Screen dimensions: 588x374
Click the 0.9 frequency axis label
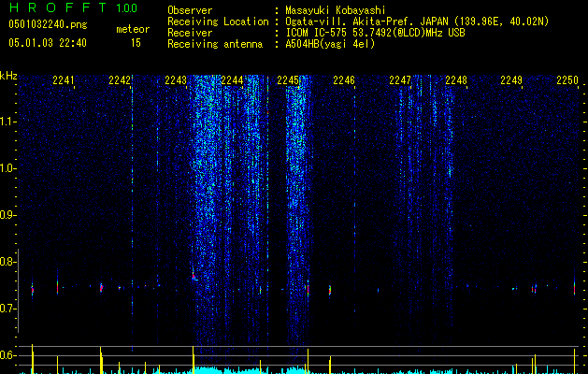(x=7, y=215)
